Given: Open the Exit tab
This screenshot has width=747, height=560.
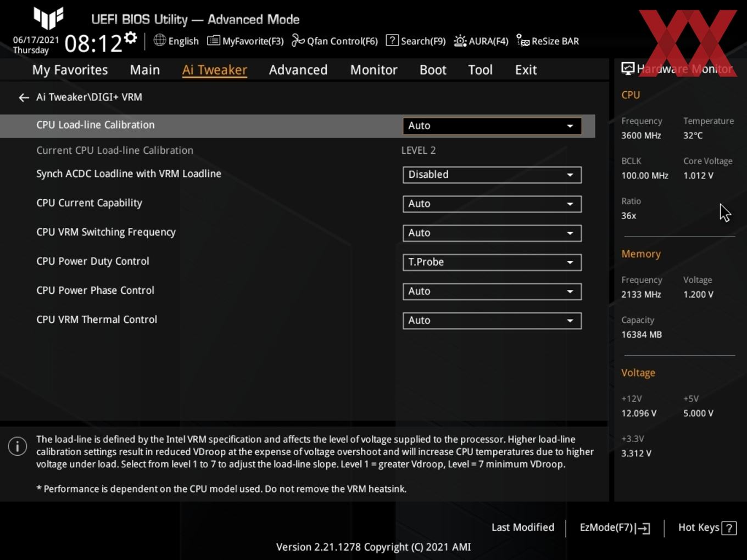Looking at the screenshot, I should point(526,70).
